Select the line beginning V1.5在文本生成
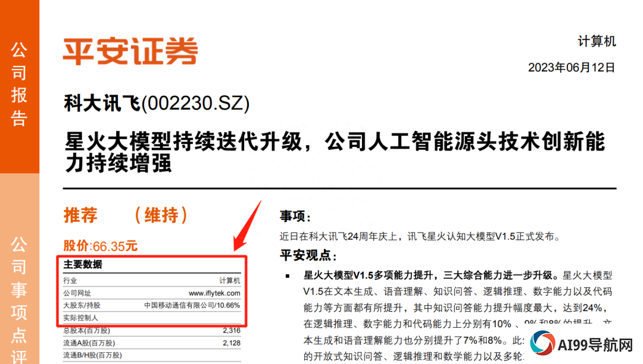643x364 pixels. pos(457,291)
